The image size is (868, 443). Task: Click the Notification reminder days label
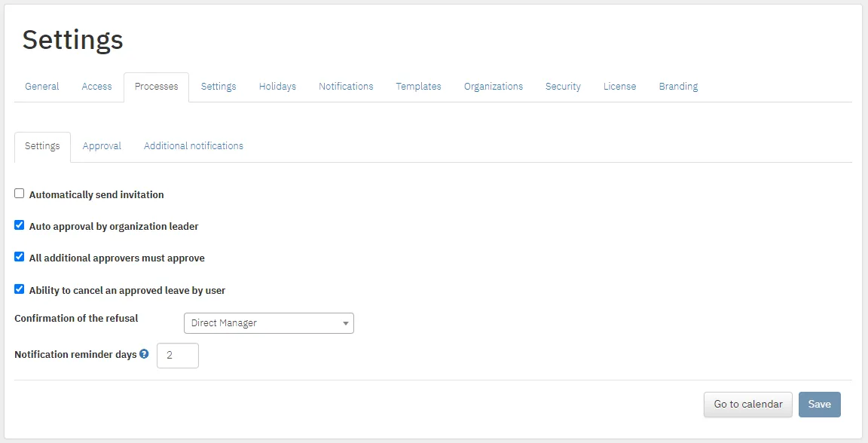pos(75,354)
